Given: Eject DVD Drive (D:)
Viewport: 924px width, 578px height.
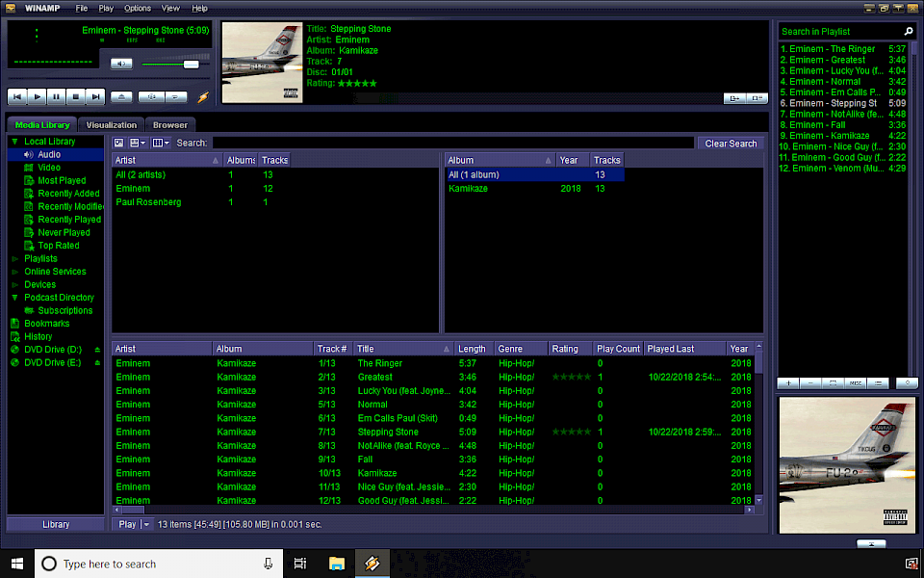Looking at the screenshot, I should [x=97, y=350].
